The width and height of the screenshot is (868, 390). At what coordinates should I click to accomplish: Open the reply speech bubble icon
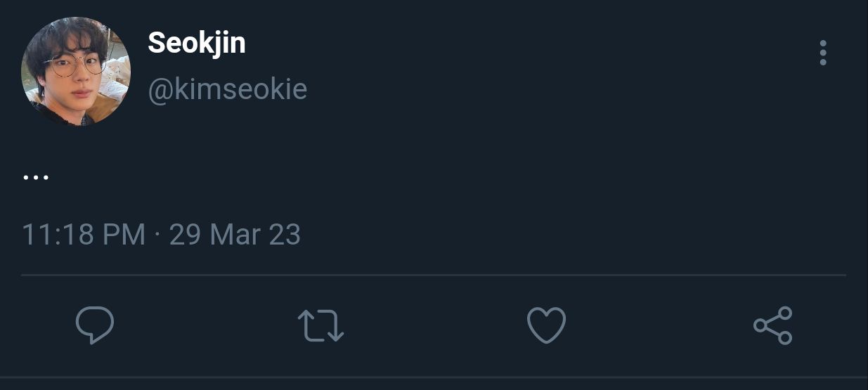point(95,325)
